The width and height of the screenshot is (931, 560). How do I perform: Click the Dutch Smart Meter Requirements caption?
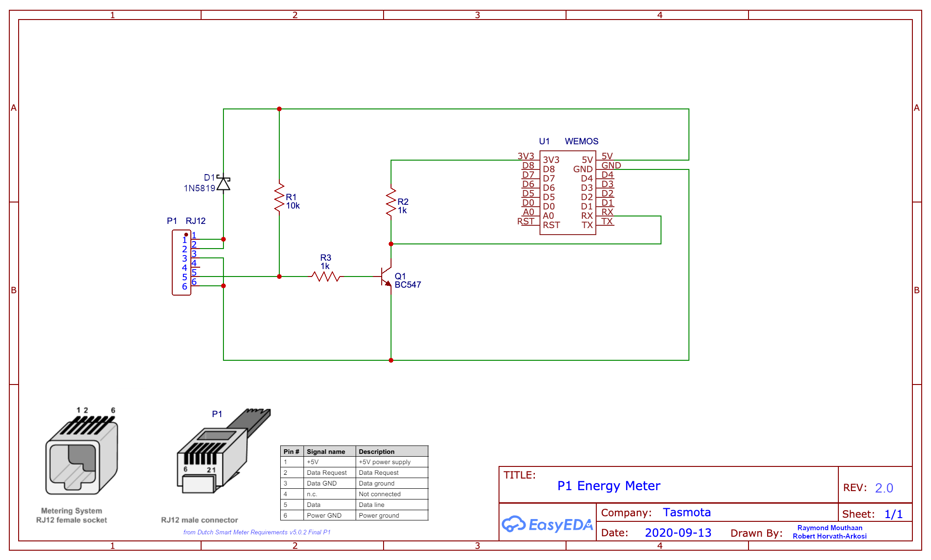click(256, 532)
